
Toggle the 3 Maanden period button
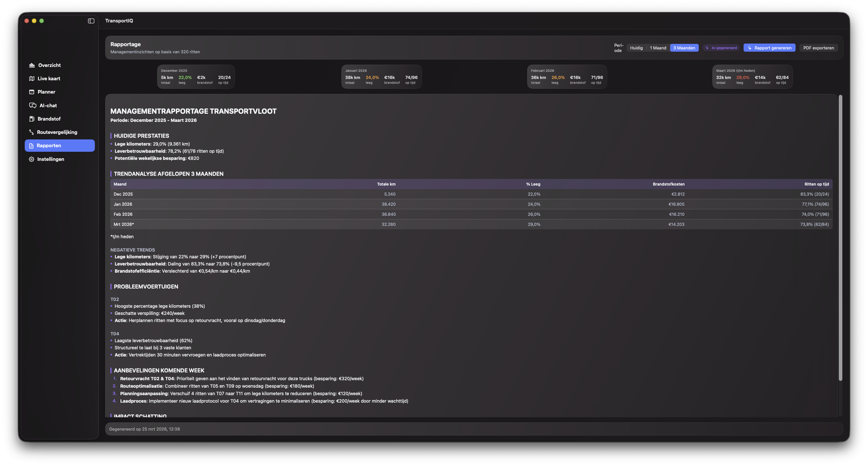(684, 48)
